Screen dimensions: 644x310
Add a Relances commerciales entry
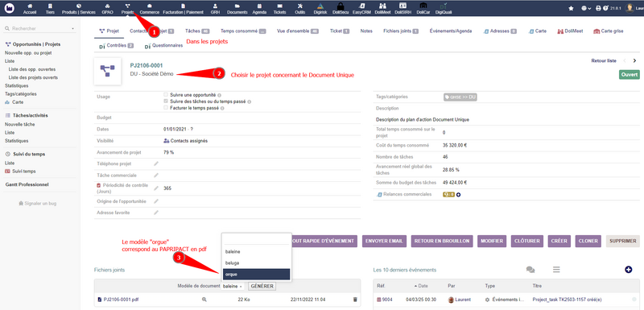click(458, 195)
